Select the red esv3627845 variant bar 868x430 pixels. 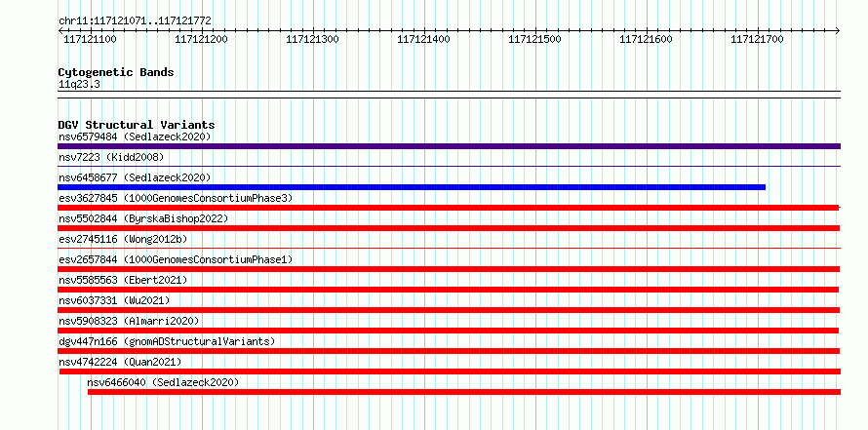pos(449,208)
